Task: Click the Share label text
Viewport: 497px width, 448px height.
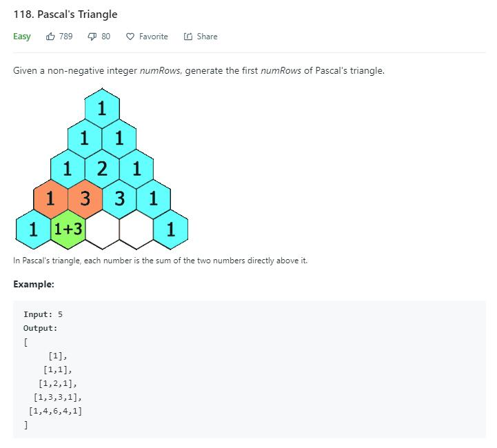Action: pos(207,37)
